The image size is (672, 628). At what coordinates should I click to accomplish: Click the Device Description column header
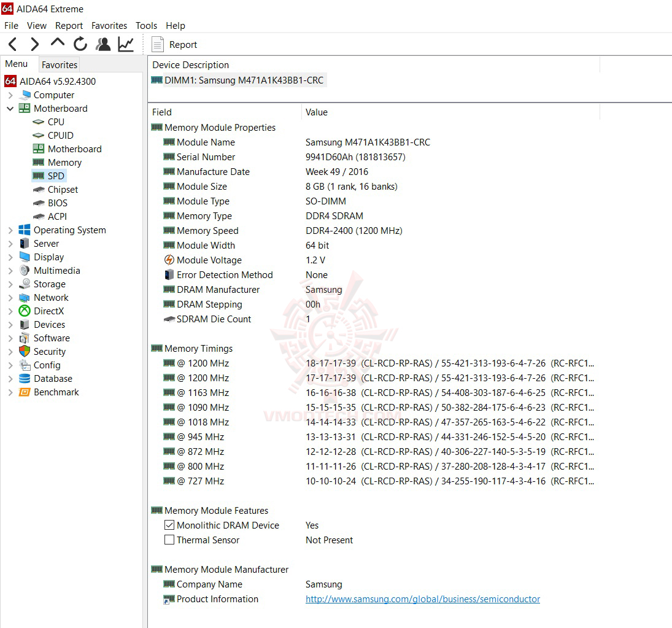tap(374, 64)
